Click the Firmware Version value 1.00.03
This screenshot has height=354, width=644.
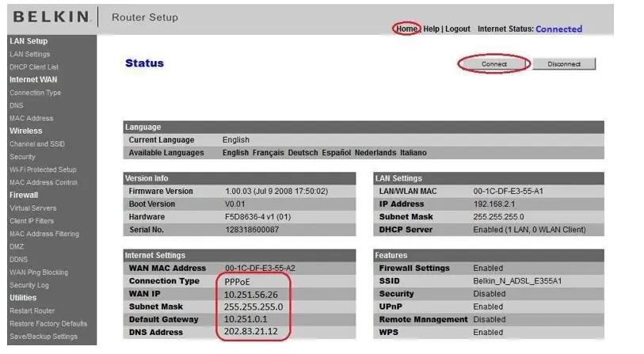(x=276, y=192)
